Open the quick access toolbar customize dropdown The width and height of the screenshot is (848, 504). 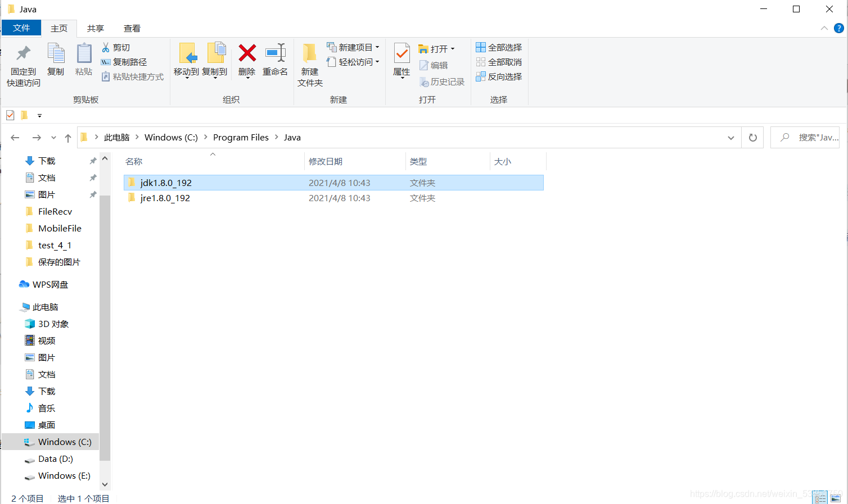[39, 116]
